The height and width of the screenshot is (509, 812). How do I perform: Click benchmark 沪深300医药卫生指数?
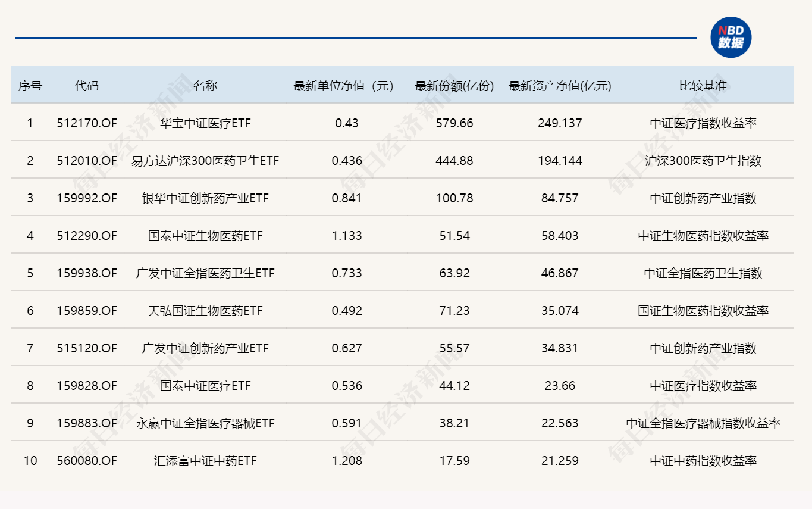[x=703, y=161]
